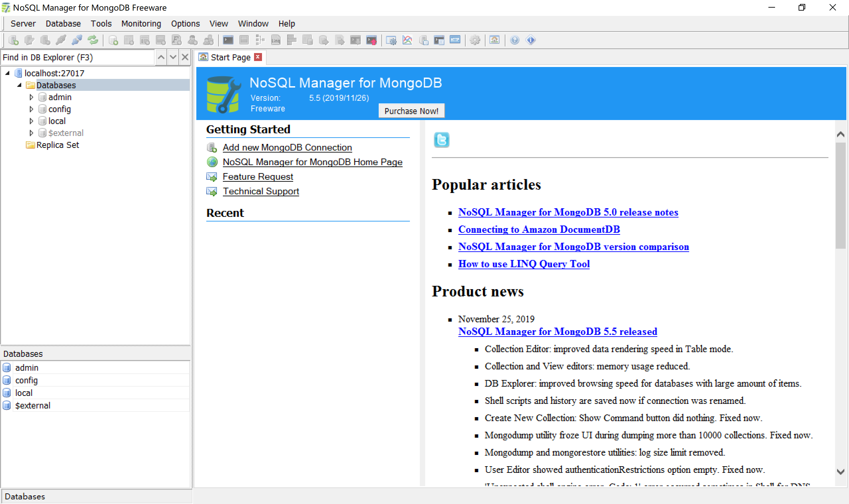Click the Find in DB Explorer input field

coord(78,57)
